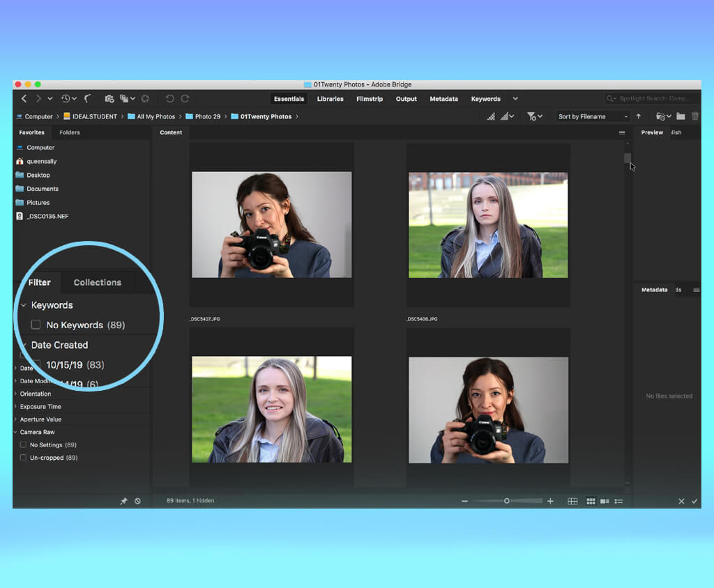View content as list
This screenshot has width=714, height=588.
pos(618,501)
